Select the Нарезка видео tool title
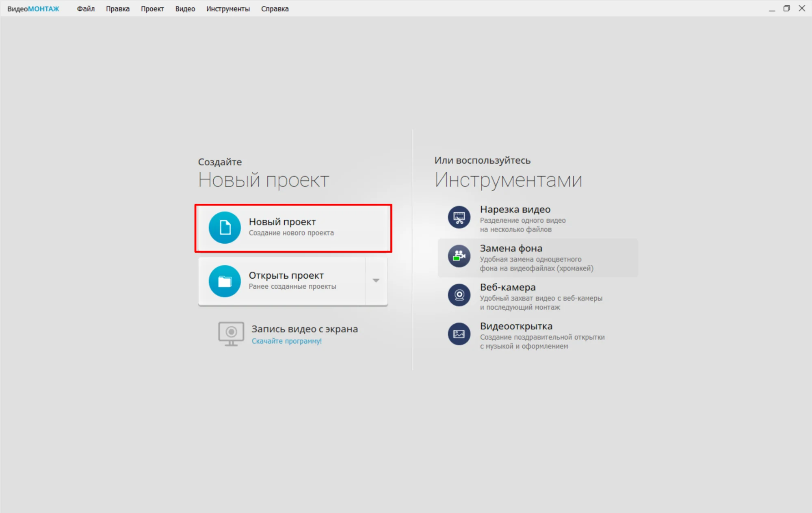The image size is (812, 513). (x=515, y=210)
